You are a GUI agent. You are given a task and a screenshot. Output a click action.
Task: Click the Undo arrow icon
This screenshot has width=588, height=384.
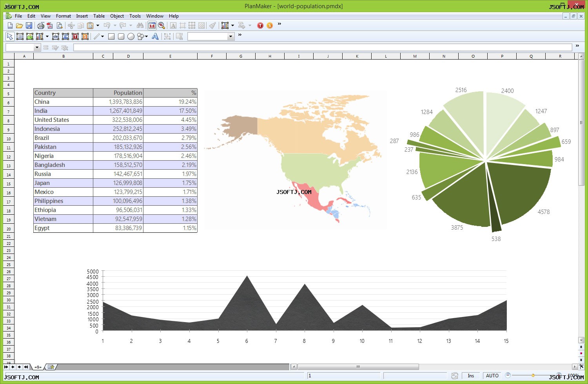coord(107,25)
